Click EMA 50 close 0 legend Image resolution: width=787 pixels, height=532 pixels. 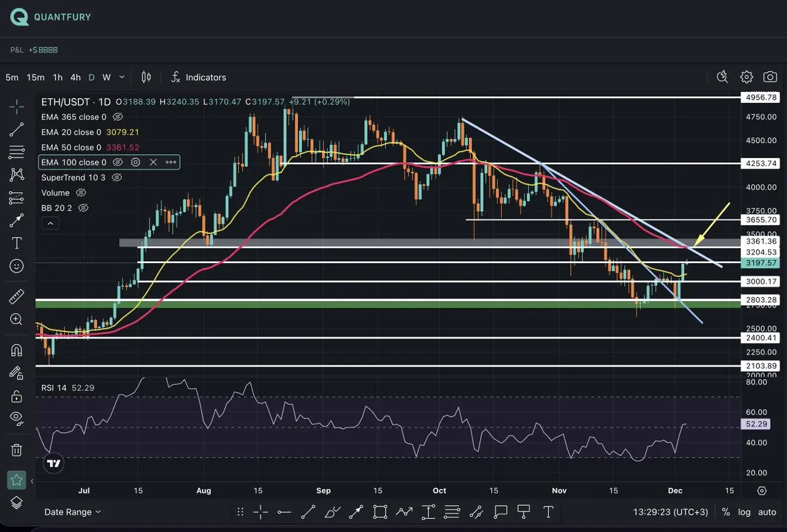[71, 147]
